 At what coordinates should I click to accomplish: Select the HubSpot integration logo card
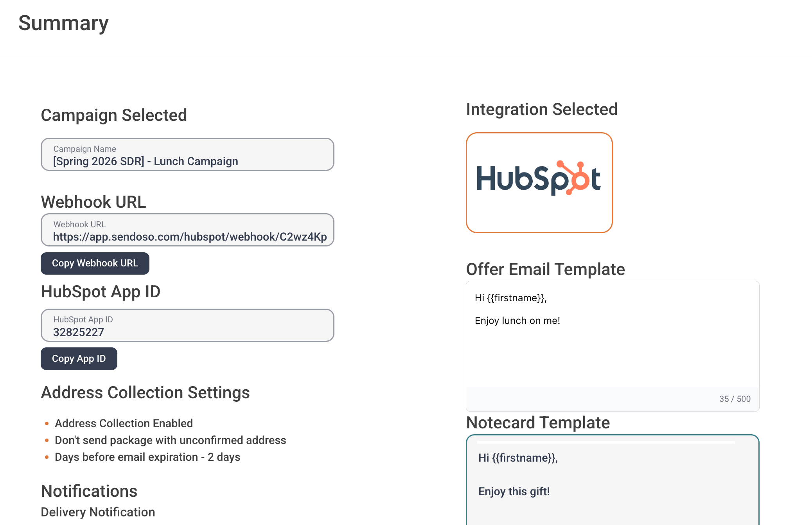coord(539,183)
